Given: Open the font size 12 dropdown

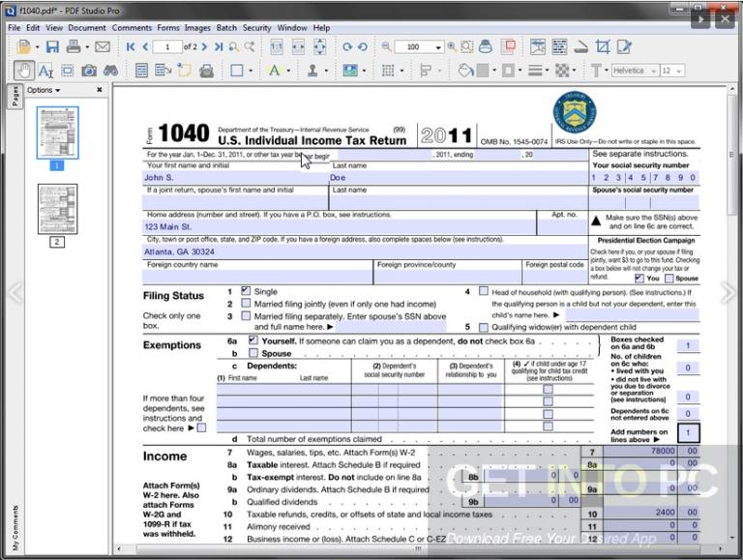Looking at the screenshot, I should pos(679,71).
